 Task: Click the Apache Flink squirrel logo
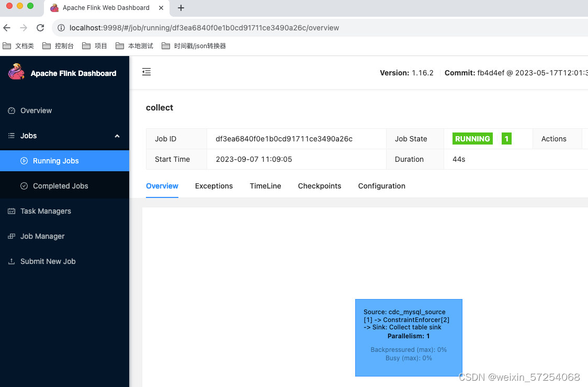click(x=17, y=73)
